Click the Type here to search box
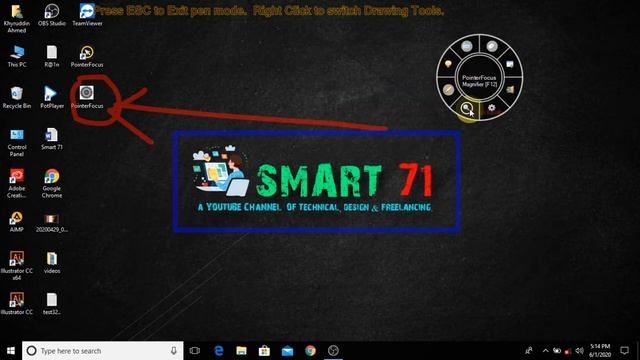This screenshot has width=640, height=360. [103, 351]
